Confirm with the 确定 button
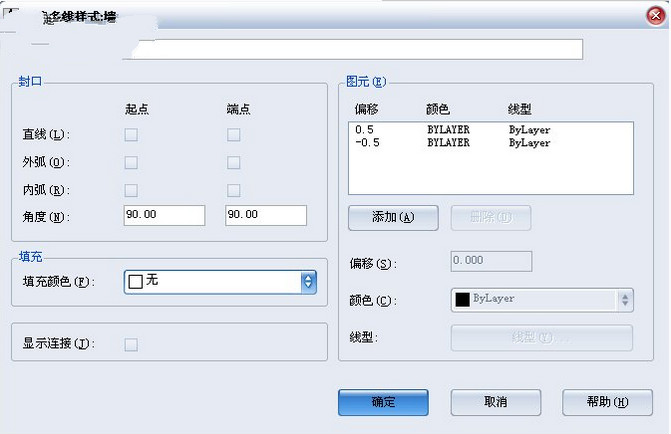This screenshot has width=671, height=434. coord(383,402)
